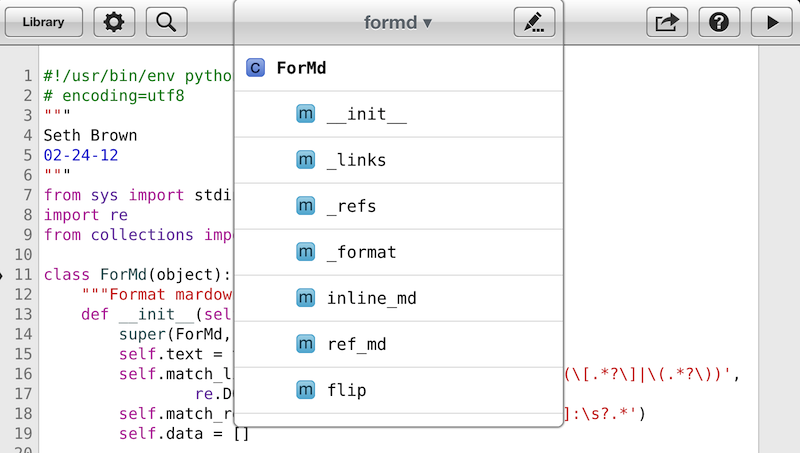This screenshot has height=453, width=800.
Task: Jump to the flip method
Action: pos(398,390)
